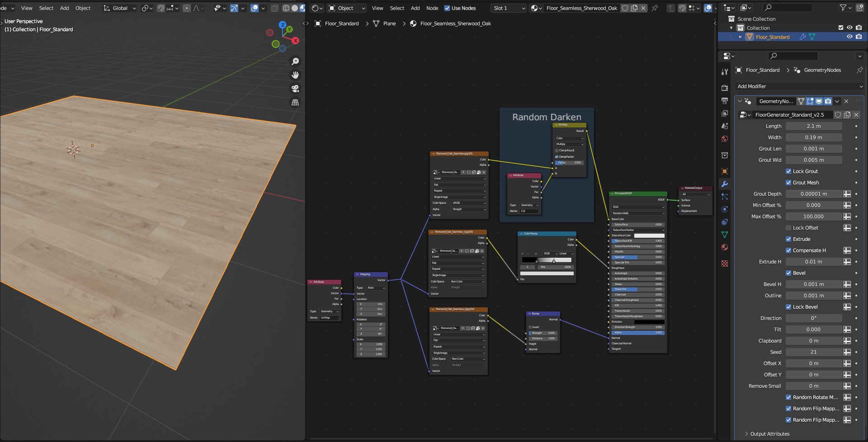Open the Slot 1 material slot dropdown
The width and height of the screenshot is (868, 442).
point(509,8)
